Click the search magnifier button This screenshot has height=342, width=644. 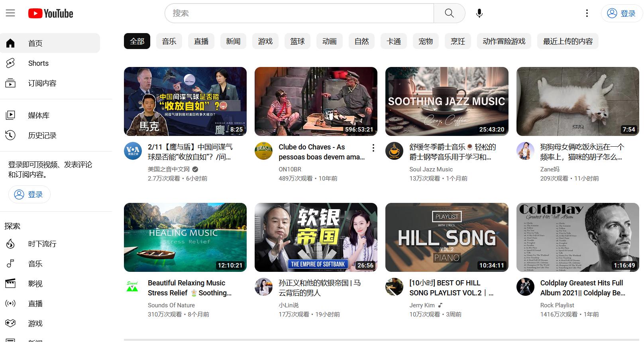[x=449, y=13]
